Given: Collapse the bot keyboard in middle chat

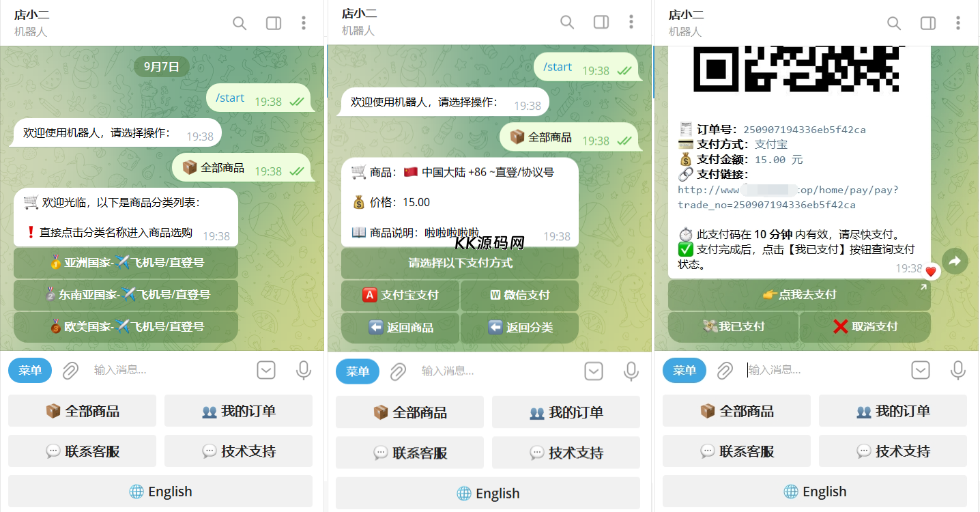Looking at the screenshot, I should click(x=594, y=371).
